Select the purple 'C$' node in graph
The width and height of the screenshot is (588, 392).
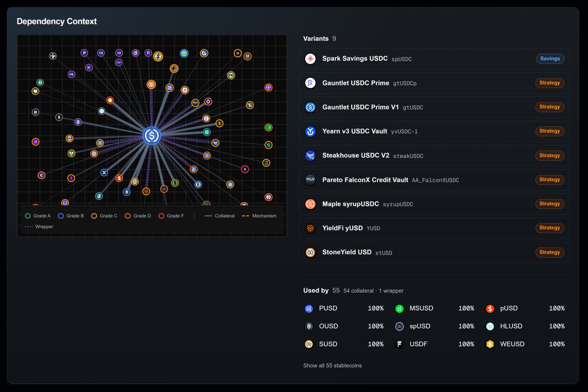click(x=101, y=53)
